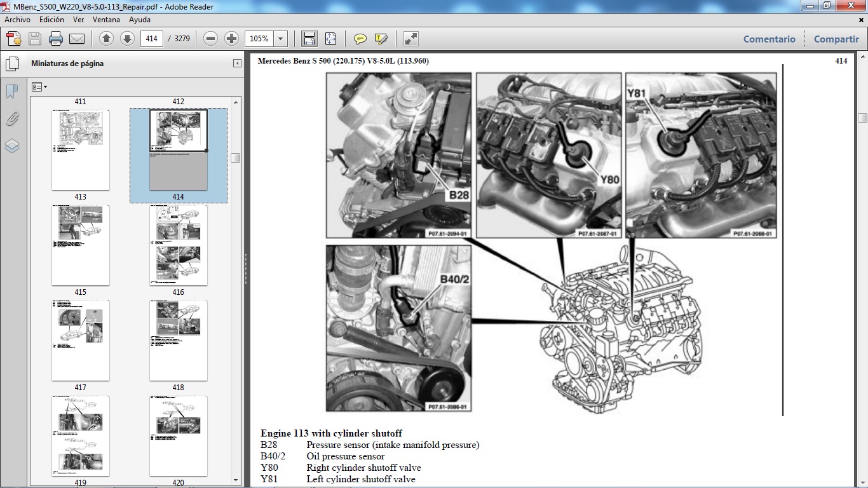
Task: Click the document vertical scrollbar handle
Action: [x=862, y=118]
